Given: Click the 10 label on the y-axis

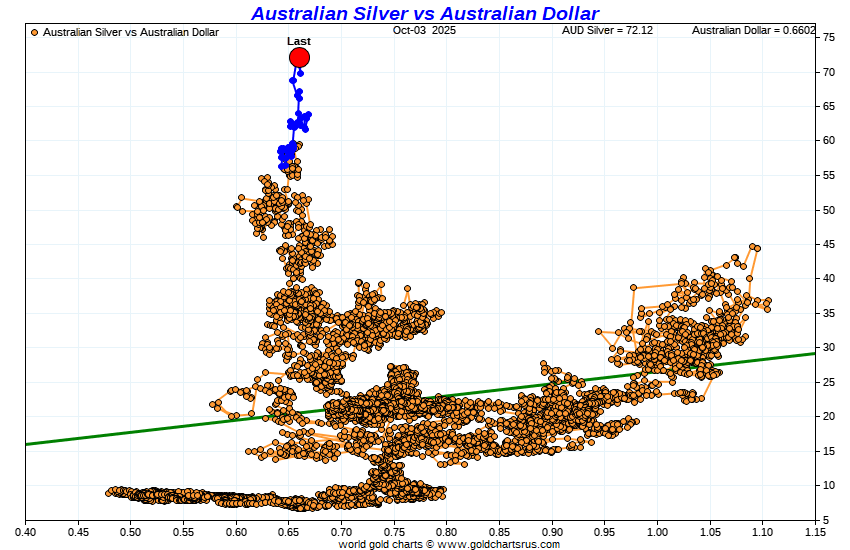Looking at the screenshot, I should point(829,486).
